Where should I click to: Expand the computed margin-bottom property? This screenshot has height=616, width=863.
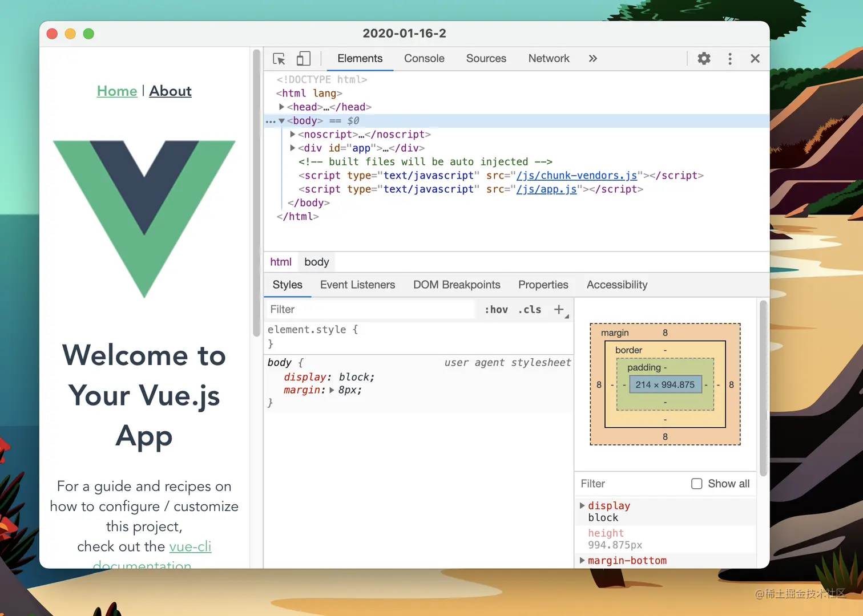point(582,560)
